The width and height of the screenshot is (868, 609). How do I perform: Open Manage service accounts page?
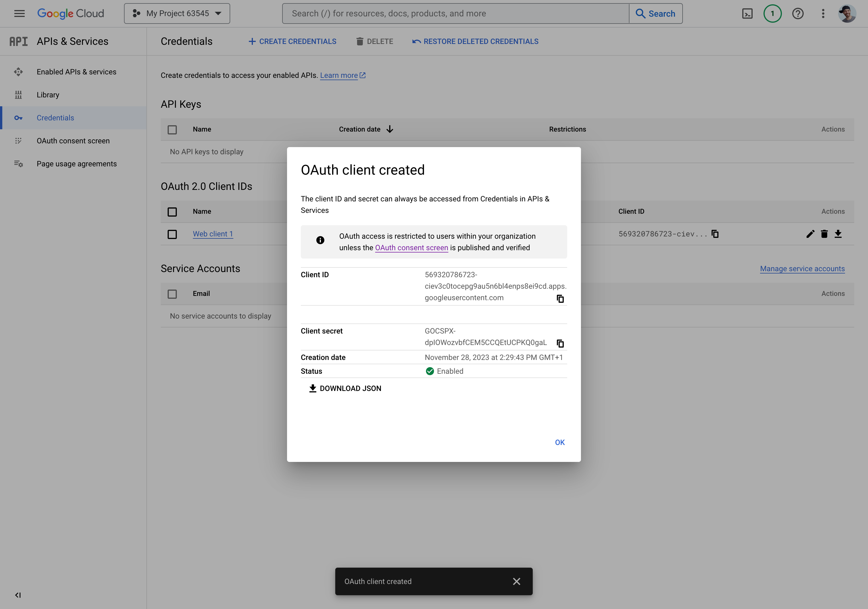(802, 269)
